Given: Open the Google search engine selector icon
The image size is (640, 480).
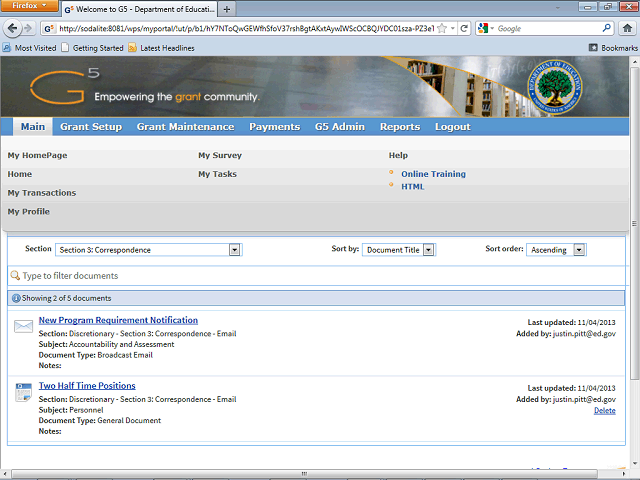Looking at the screenshot, I should tap(486, 28).
